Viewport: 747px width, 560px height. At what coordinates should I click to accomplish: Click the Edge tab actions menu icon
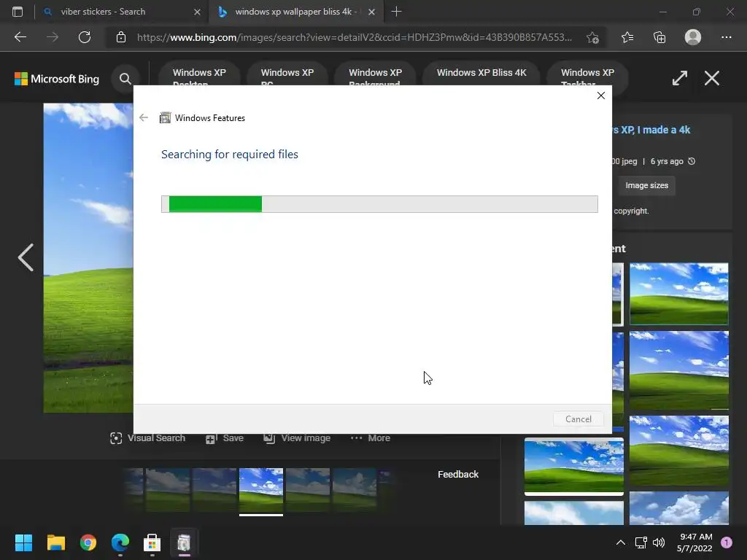point(18,12)
